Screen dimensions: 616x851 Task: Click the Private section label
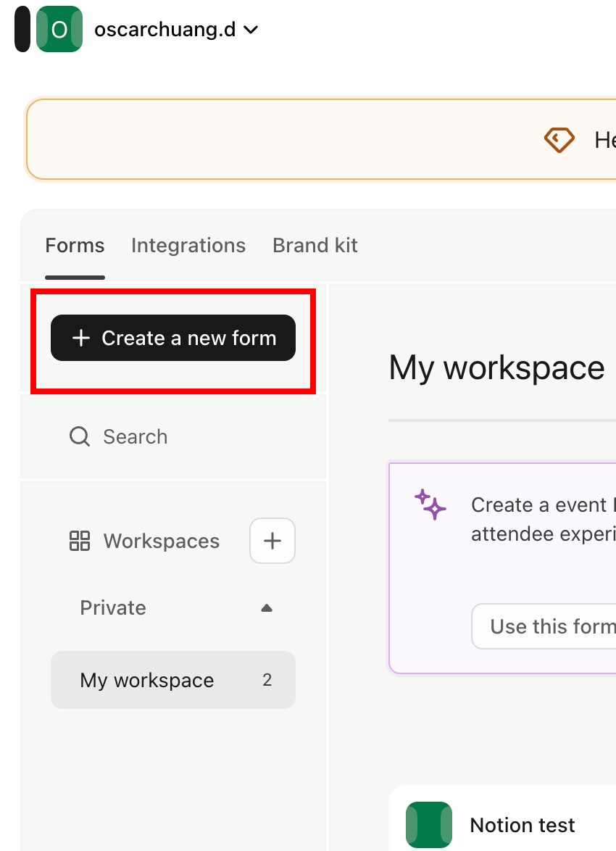pos(113,607)
